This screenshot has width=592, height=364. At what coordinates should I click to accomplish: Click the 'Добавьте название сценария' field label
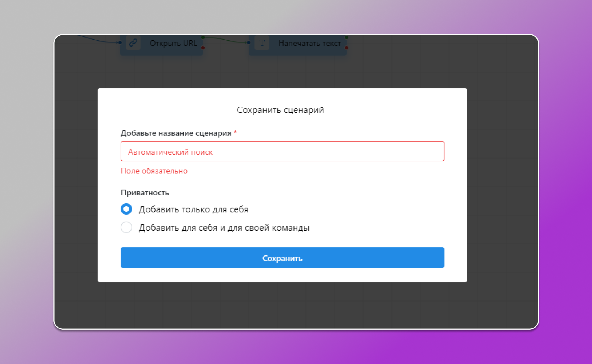176,133
